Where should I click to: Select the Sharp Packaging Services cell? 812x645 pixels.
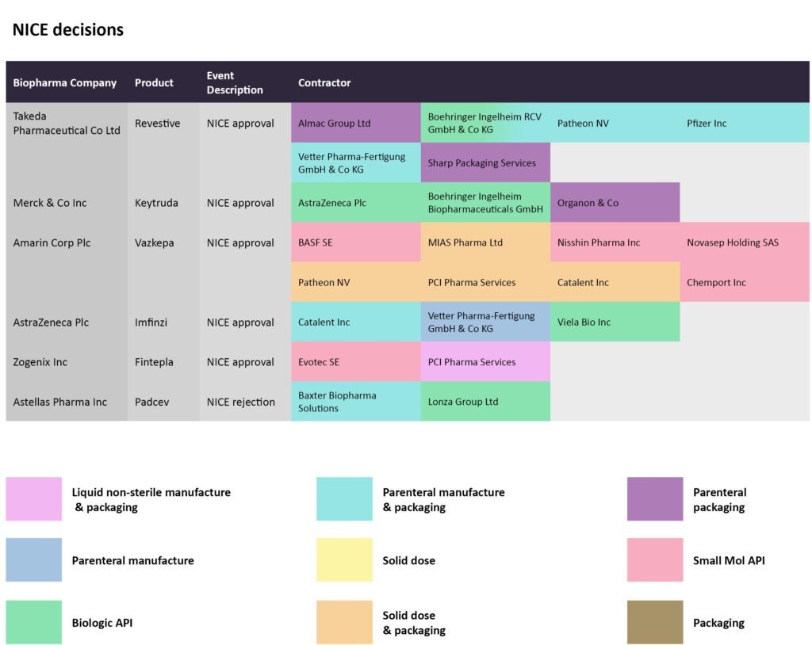point(485,162)
